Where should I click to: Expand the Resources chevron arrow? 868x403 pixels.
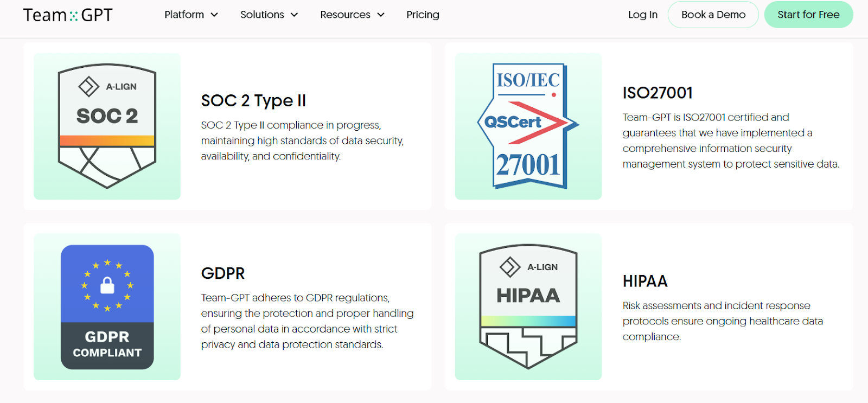tap(381, 15)
